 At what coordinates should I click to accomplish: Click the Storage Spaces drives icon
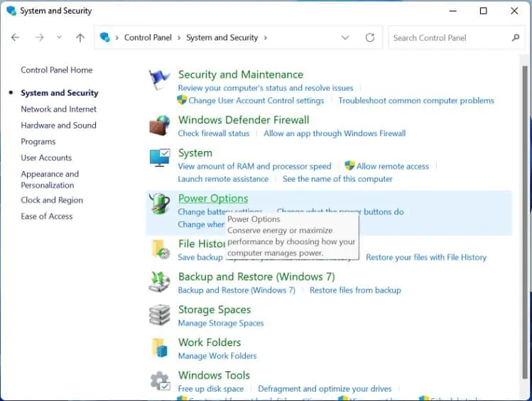tap(159, 315)
